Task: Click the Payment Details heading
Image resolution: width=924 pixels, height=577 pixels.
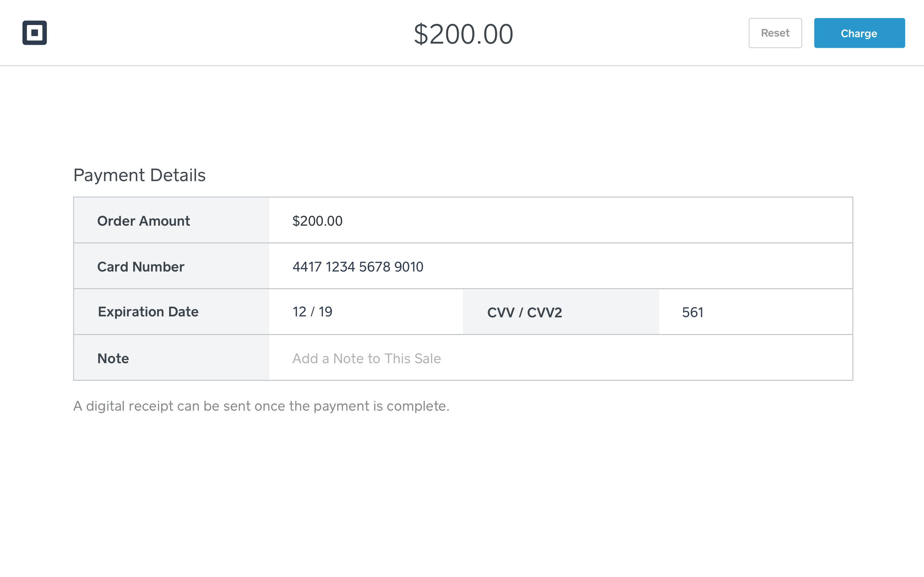Action: (x=139, y=175)
